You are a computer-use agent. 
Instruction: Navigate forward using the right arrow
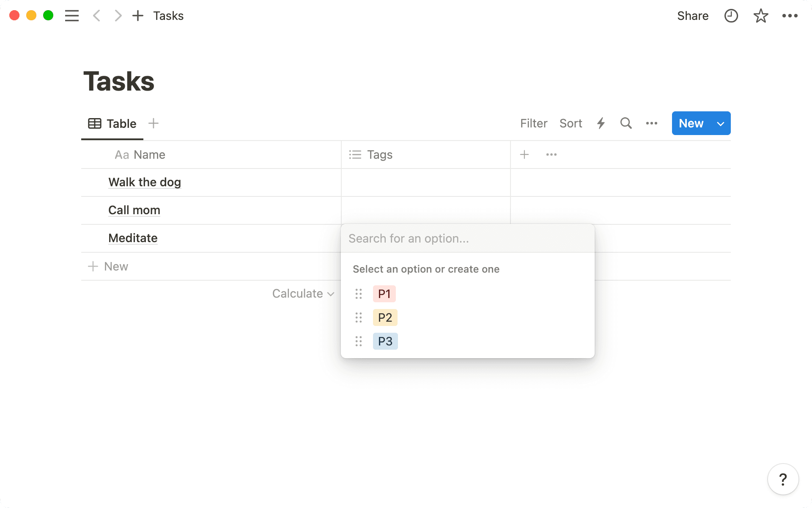[x=118, y=16]
